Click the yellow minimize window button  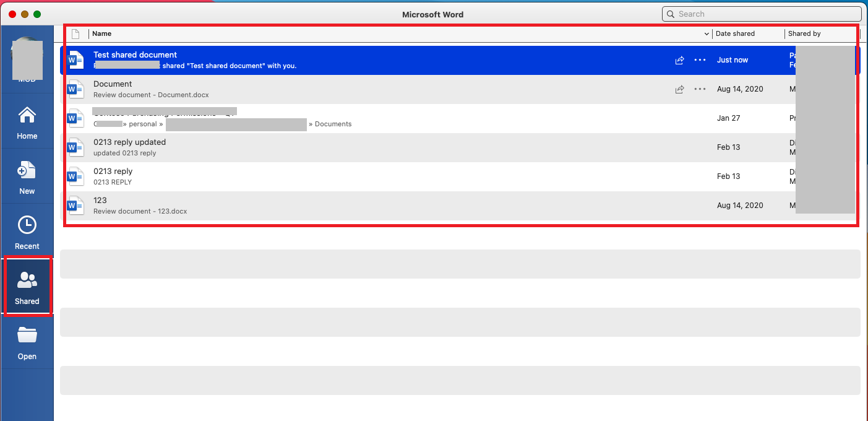(x=25, y=14)
